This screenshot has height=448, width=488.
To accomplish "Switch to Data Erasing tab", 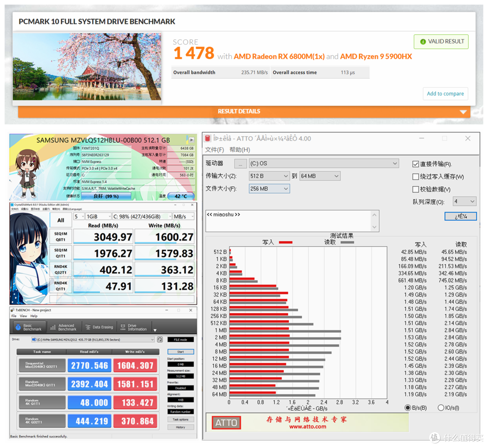I will [x=99, y=327].
